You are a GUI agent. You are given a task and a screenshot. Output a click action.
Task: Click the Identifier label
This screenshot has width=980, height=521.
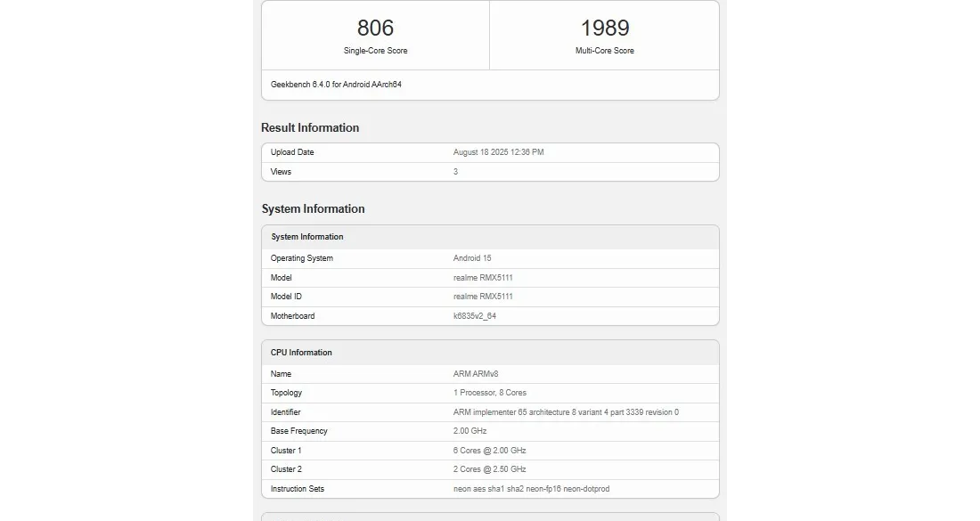pos(285,412)
